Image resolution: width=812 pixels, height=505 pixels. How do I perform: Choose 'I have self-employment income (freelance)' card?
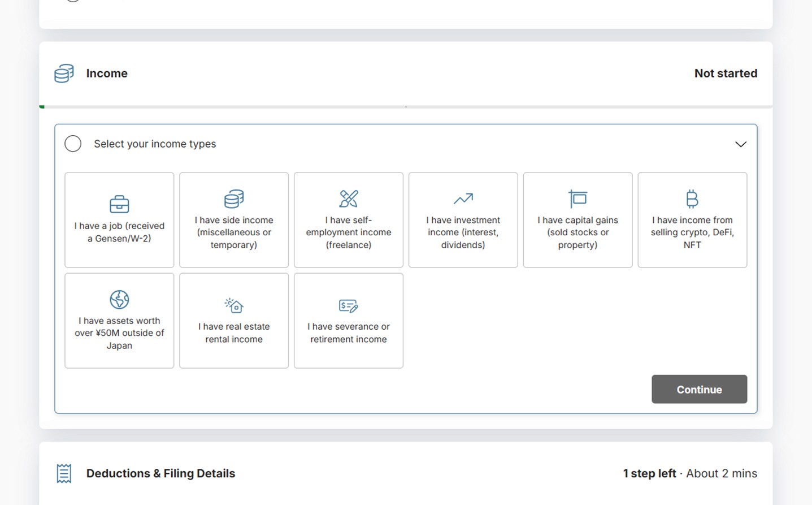pos(349,220)
